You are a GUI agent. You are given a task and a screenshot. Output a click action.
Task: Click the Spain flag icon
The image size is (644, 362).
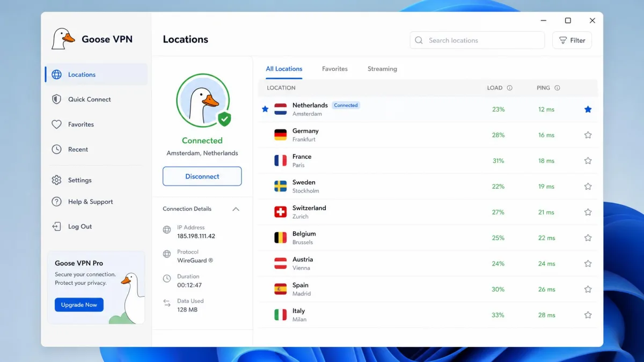pyautogui.click(x=281, y=289)
